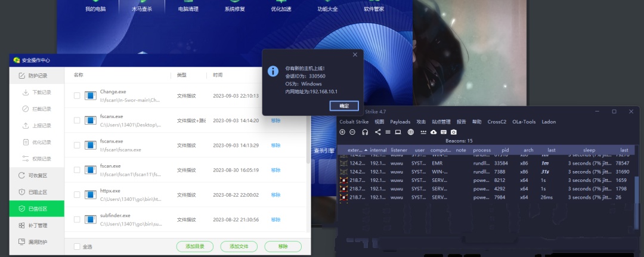Check the Change.exe checkbox
Viewport: 644px width, 257px height.
coord(77,95)
